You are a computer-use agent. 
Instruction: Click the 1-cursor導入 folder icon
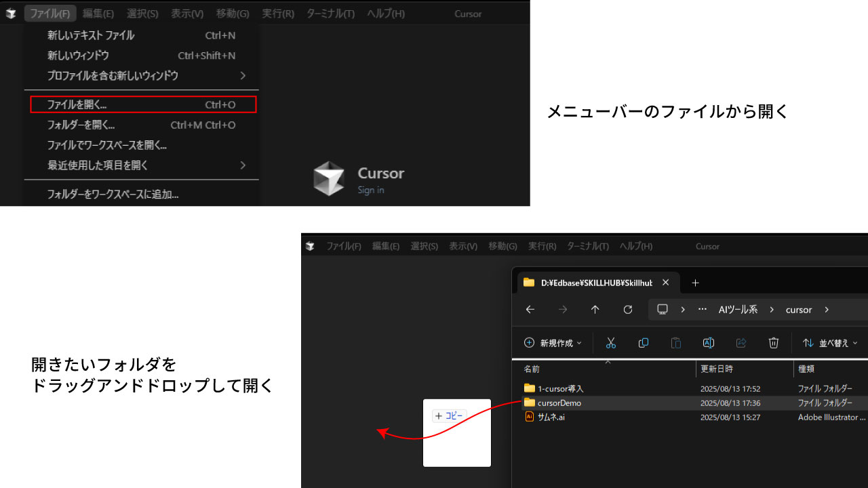coord(530,388)
